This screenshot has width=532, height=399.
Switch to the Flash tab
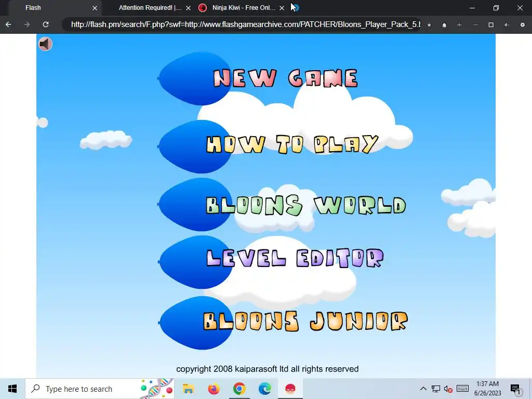click(54, 7)
